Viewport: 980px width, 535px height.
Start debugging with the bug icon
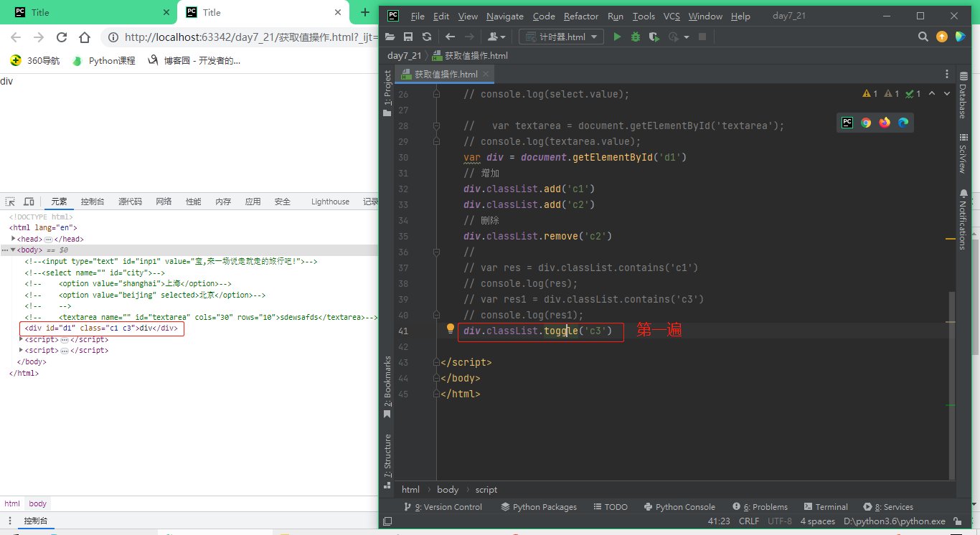636,37
